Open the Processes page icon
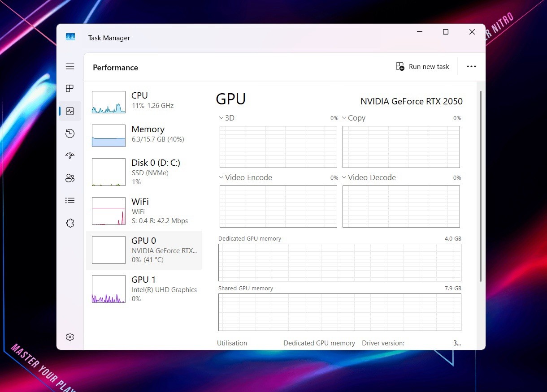 70,88
